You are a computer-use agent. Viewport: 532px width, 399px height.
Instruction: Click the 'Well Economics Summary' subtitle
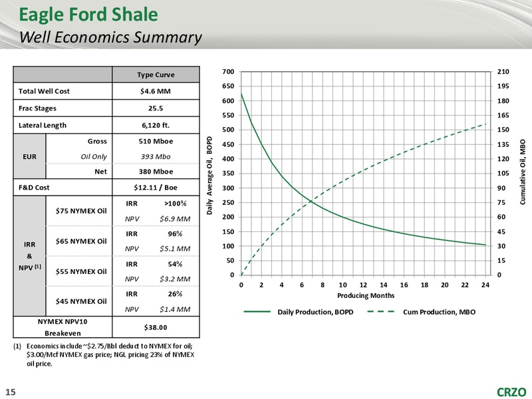click(110, 37)
